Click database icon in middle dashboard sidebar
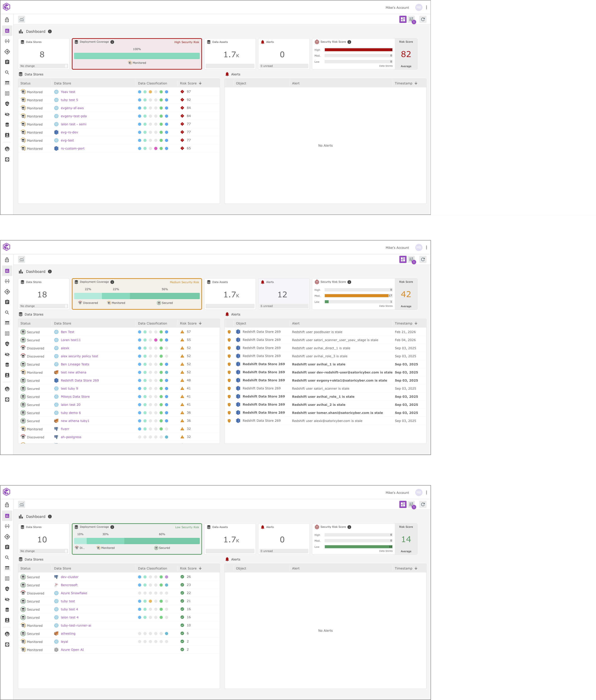The image size is (596, 700). [x=7, y=365]
